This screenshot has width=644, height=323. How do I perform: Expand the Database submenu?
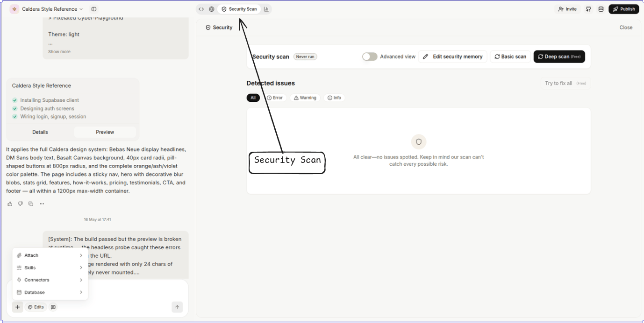(x=50, y=292)
